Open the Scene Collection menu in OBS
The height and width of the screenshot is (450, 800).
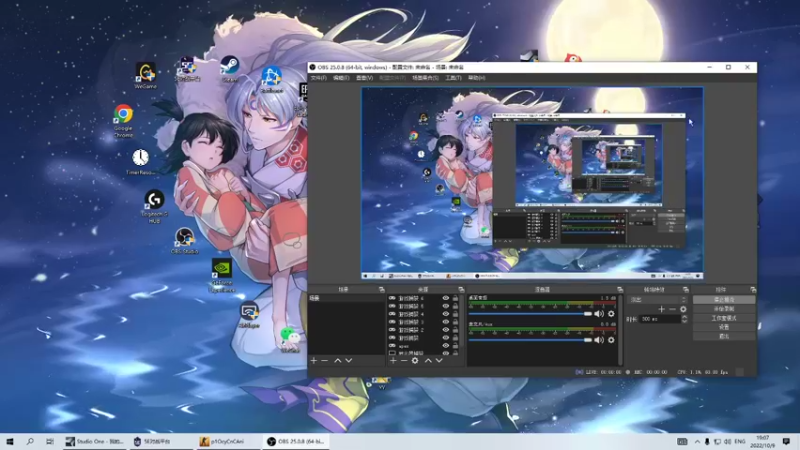tap(425, 78)
